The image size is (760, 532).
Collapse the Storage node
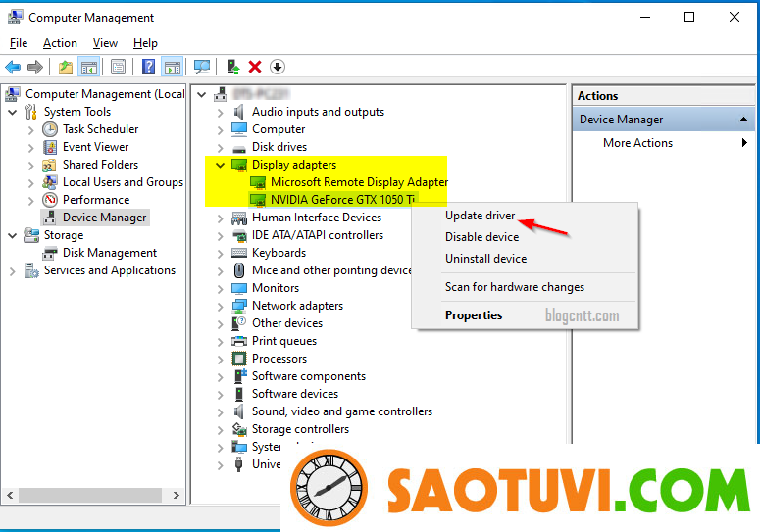click(x=13, y=236)
